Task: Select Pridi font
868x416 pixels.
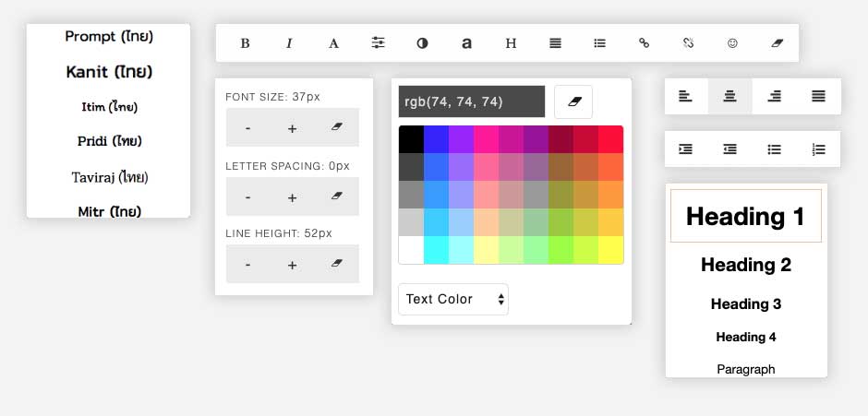Action: (109, 141)
